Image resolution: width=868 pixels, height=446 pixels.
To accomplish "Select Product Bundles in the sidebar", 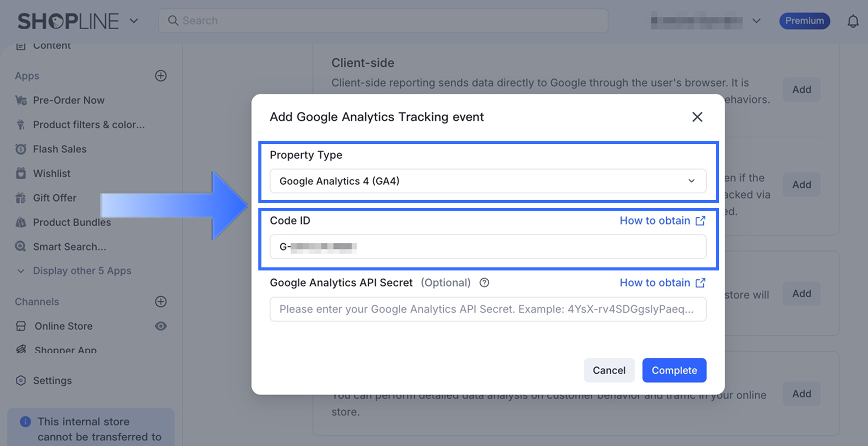I will [x=71, y=222].
